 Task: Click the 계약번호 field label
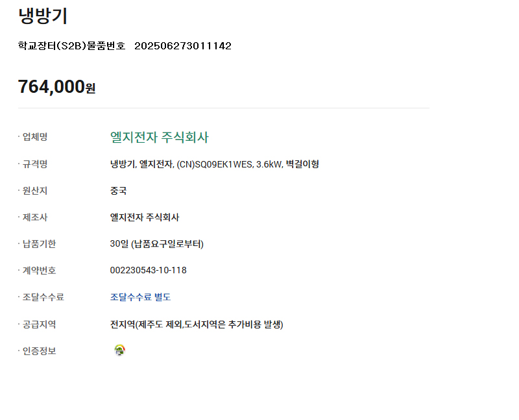click(x=39, y=271)
